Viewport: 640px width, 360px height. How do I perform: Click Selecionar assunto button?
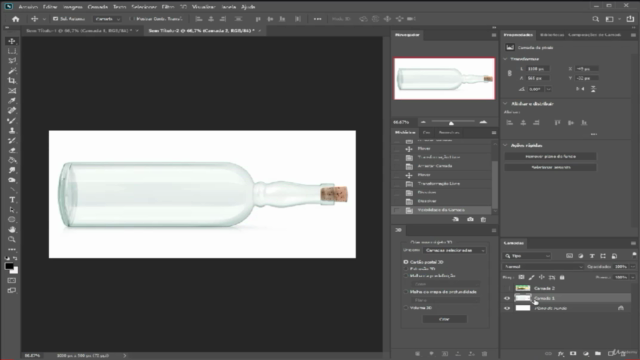pyautogui.click(x=550, y=167)
